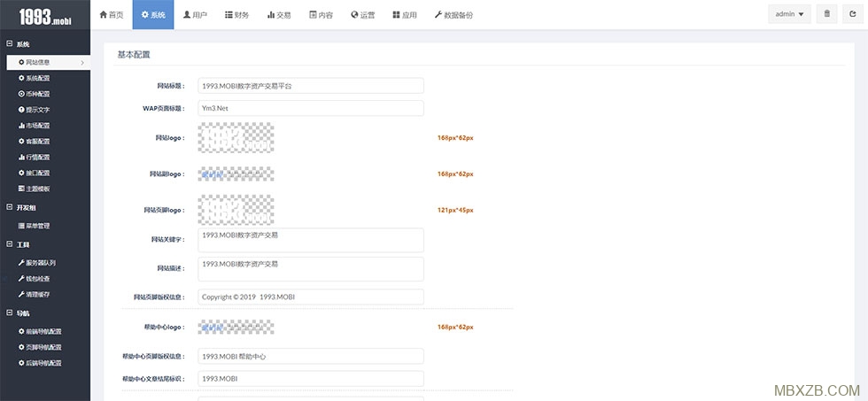
Task: Select 网站信息 in the sidebar
Action: pyautogui.click(x=48, y=63)
